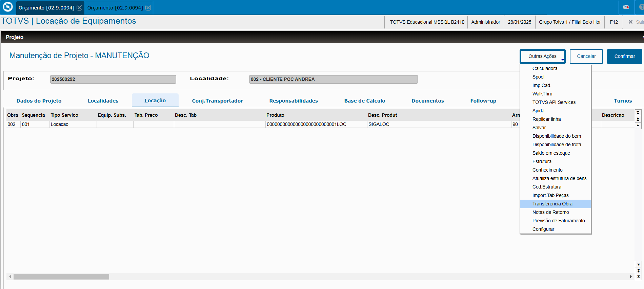This screenshot has width=644, height=289.
Task: Click the single down arrow grid icon
Action: click(639, 265)
